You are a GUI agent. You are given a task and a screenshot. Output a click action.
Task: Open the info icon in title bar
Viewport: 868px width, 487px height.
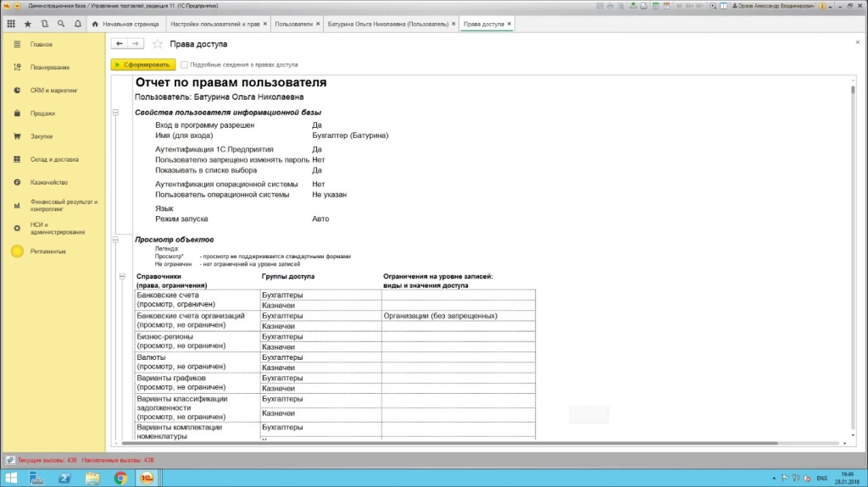click(x=822, y=6)
